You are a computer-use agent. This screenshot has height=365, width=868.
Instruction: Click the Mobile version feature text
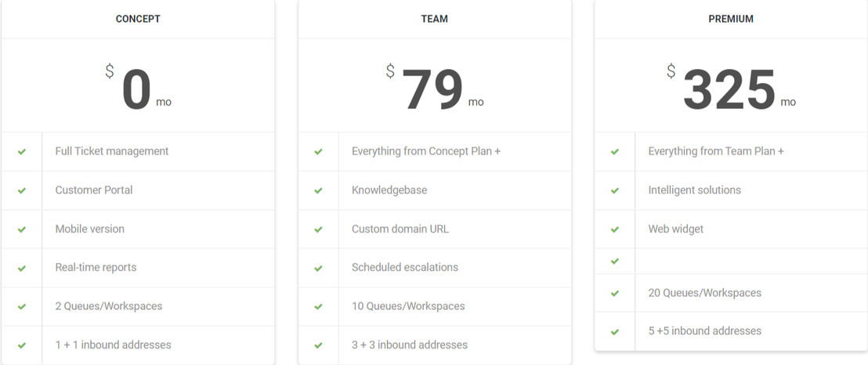tap(89, 229)
